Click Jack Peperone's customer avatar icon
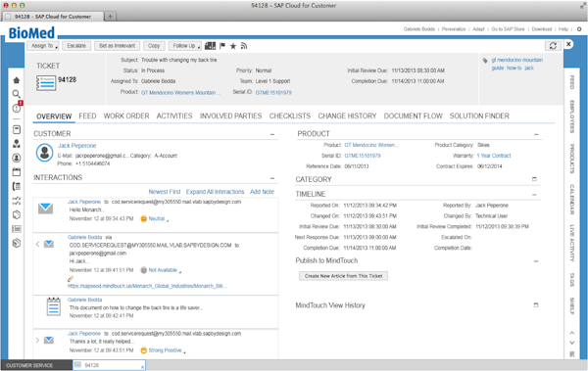 tap(44, 153)
